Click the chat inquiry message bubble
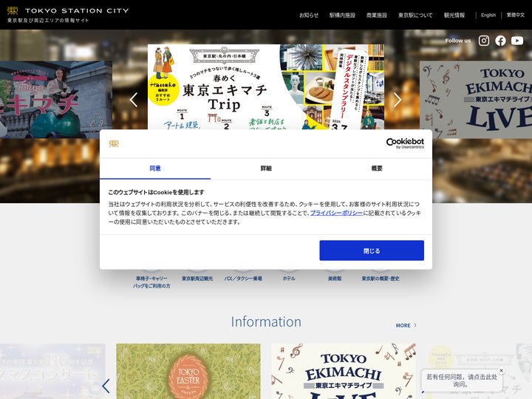This screenshot has height=399, width=532. pos(462,381)
